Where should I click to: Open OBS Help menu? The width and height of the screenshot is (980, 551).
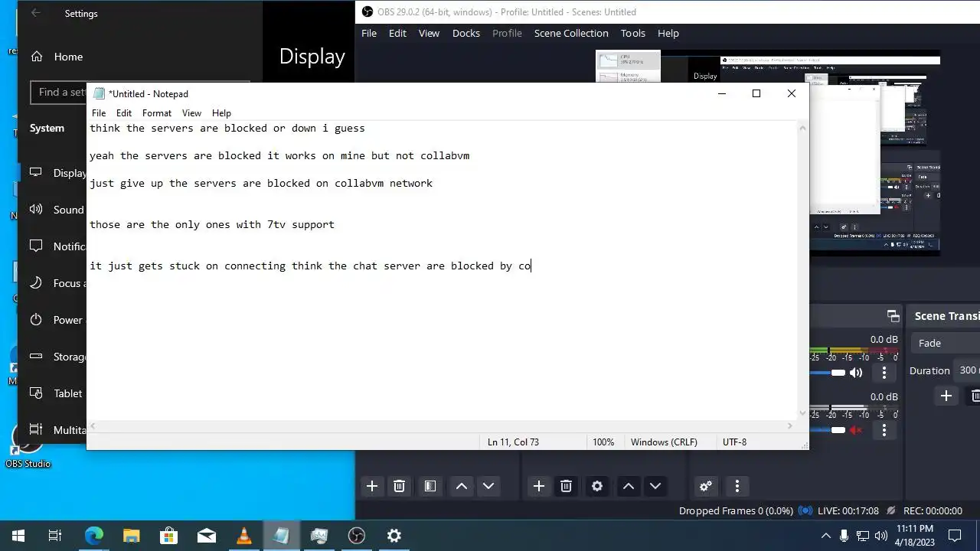pyautogui.click(x=668, y=33)
